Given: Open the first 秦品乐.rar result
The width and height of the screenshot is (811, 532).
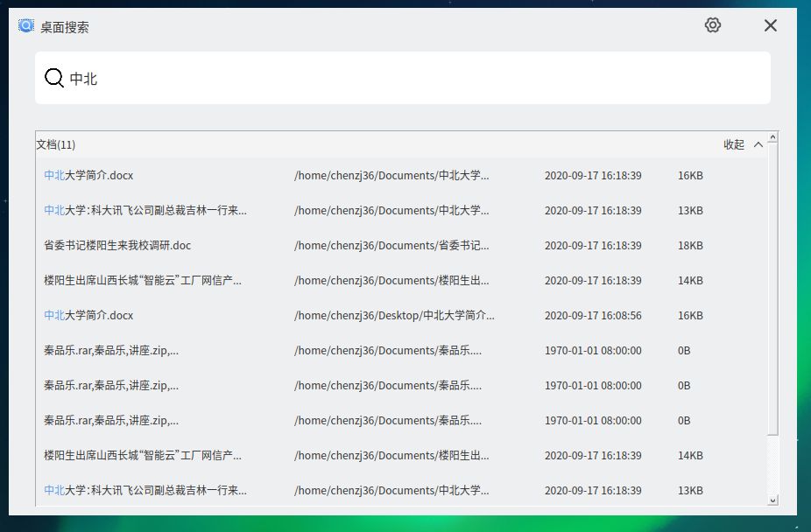Looking at the screenshot, I should (x=111, y=351).
